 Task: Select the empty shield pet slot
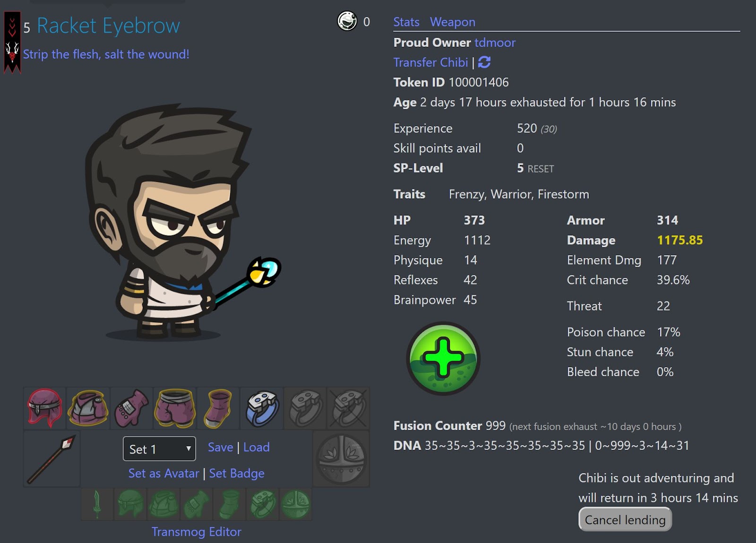[341, 459]
